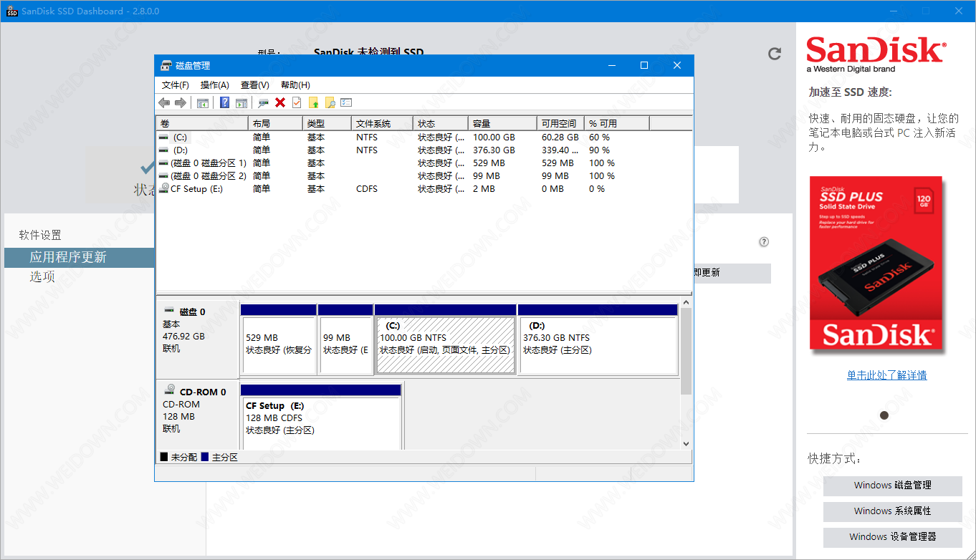Image resolution: width=976 pixels, height=560 pixels.
Task: Select the 99 MB partition block
Action: [x=345, y=339]
